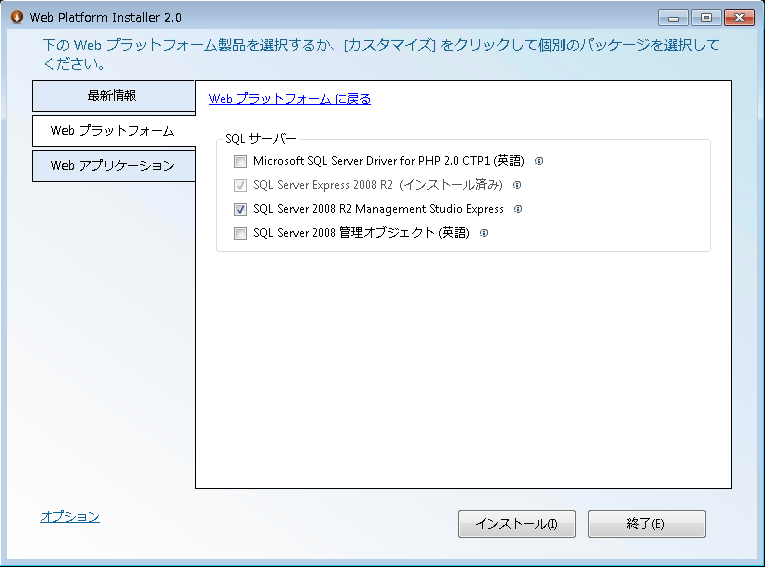The width and height of the screenshot is (765, 567).
Task: Select the Web プラットフォーム tab
Action: click(114, 131)
